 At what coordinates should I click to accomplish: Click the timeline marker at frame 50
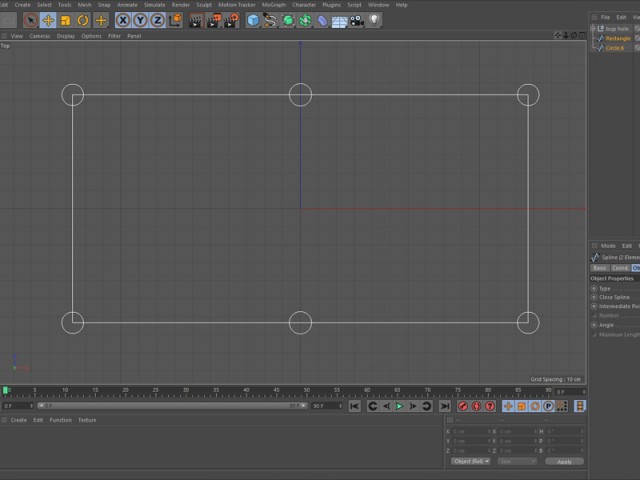tap(307, 391)
